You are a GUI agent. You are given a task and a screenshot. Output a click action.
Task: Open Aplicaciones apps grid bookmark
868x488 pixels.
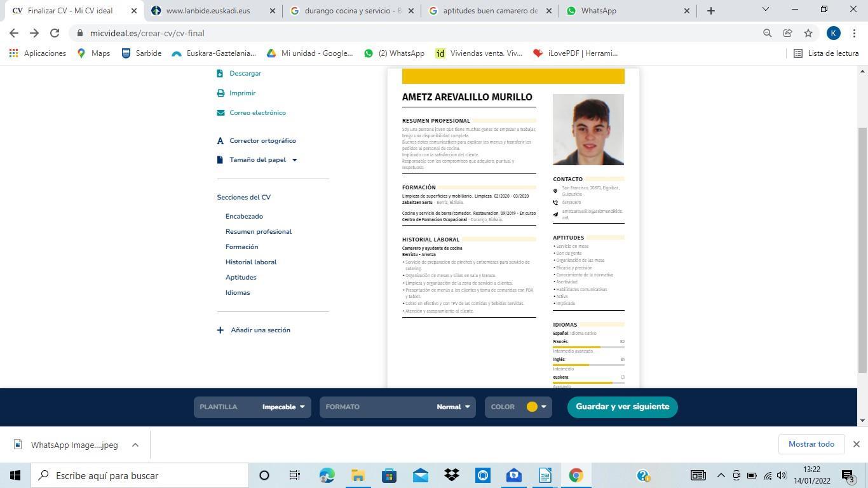pyautogui.click(x=37, y=53)
